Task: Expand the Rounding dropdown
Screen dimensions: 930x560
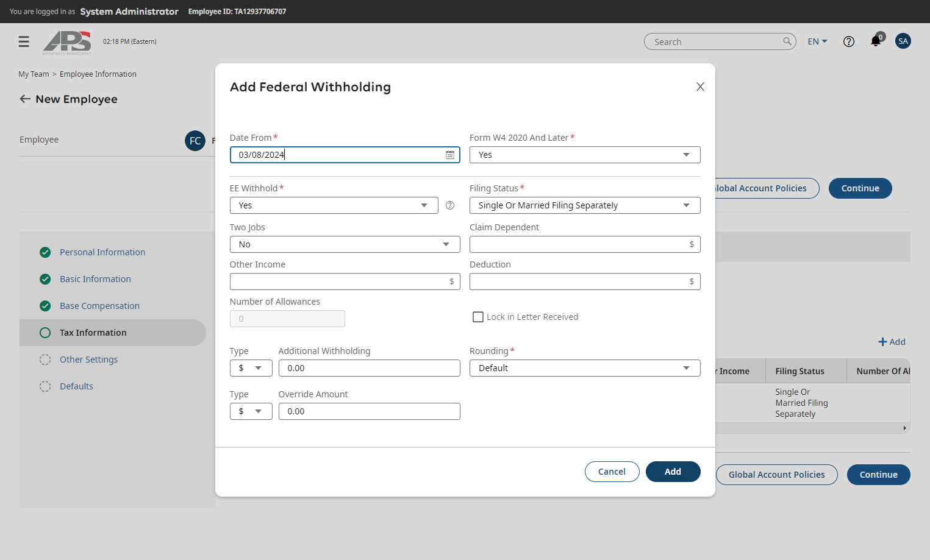Action: point(585,368)
